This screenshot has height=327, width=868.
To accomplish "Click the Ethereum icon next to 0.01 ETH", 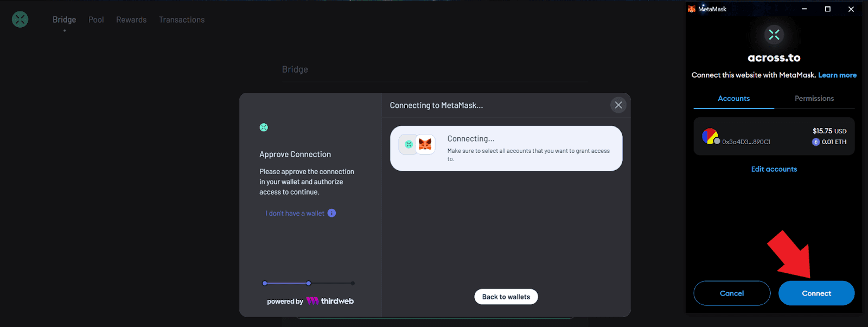I will [815, 142].
